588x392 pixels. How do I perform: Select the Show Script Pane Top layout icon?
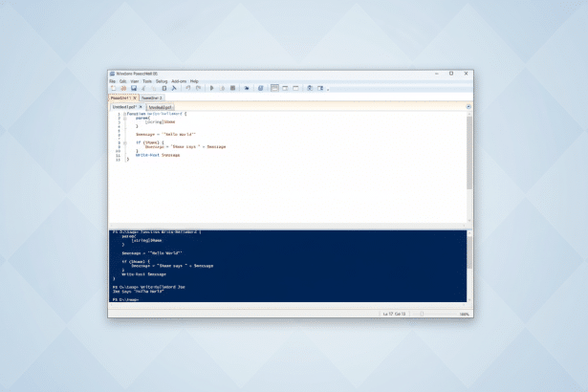click(x=274, y=88)
